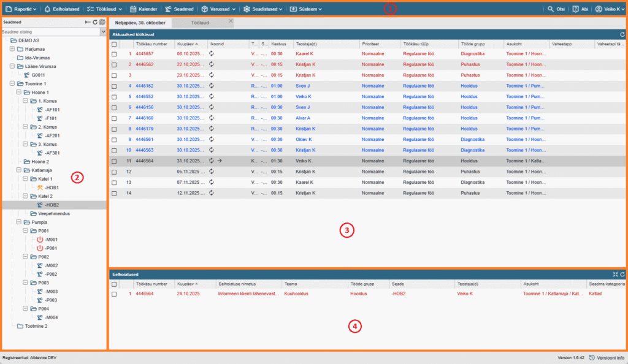The width and height of the screenshot is (628, 364).
Task: Expand the Harjumaa tree node
Action: (x=12, y=48)
